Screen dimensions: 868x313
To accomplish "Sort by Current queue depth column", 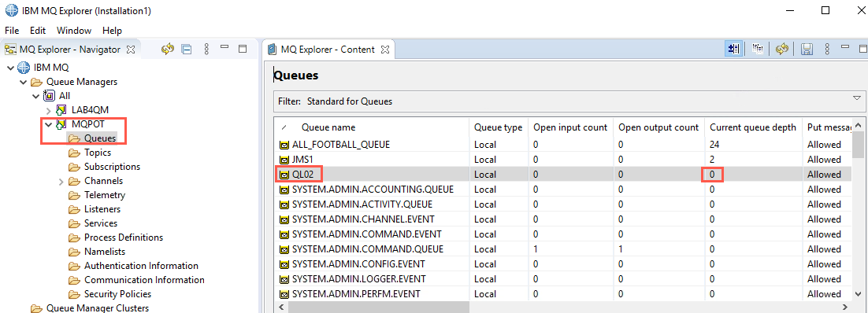I will (753, 127).
